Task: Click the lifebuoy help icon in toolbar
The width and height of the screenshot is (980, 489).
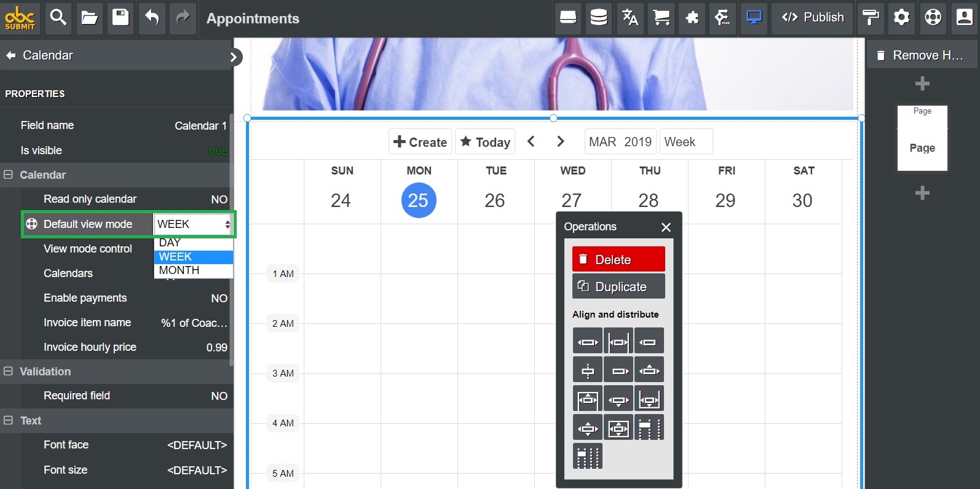Action: 933,18
